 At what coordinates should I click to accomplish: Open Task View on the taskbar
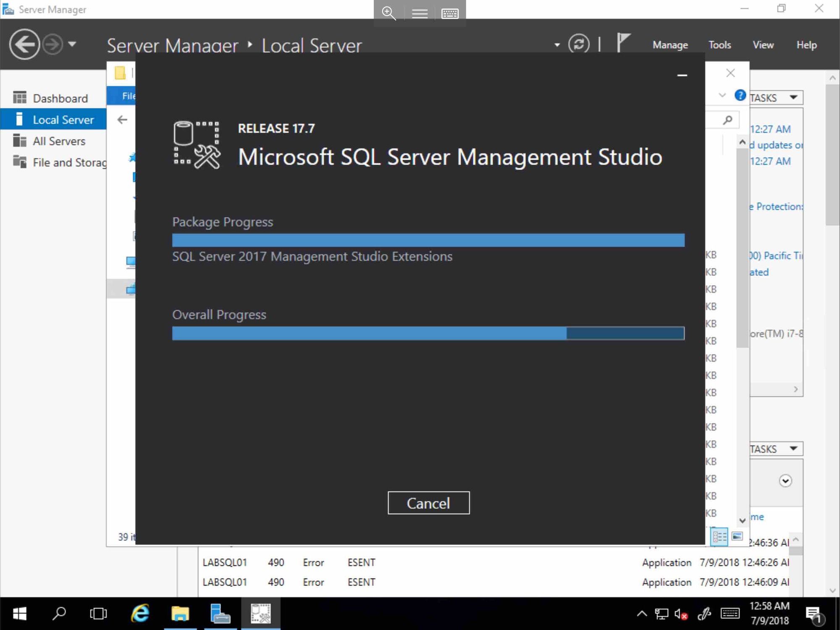pos(99,614)
